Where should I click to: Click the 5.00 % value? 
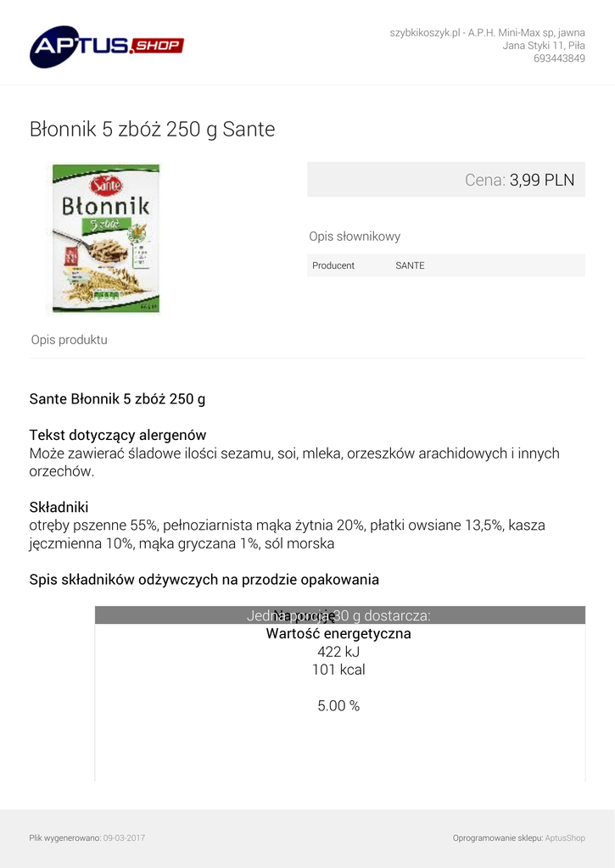[338, 705]
